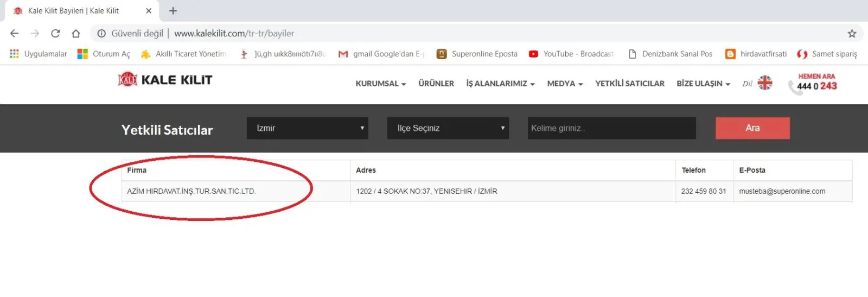Open the garbled ']ü,gh' bookmark

coord(283,54)
